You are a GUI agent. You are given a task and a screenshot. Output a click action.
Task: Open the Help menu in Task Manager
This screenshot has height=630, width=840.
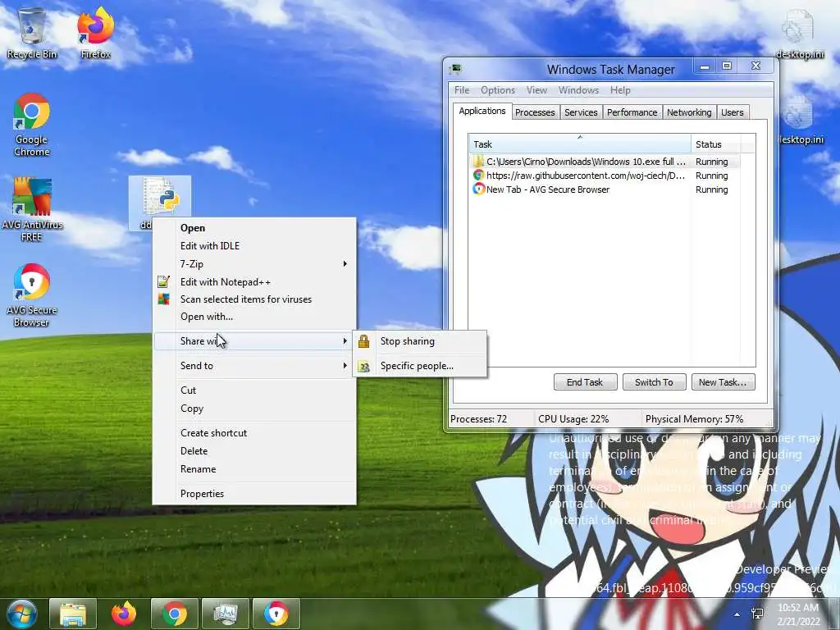tap(620, 90)
